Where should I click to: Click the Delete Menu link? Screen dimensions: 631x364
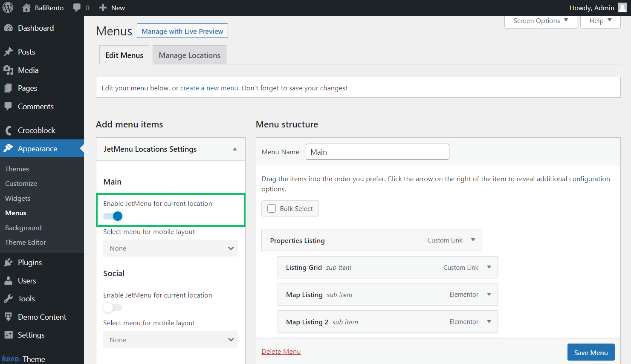coord(281,351)
